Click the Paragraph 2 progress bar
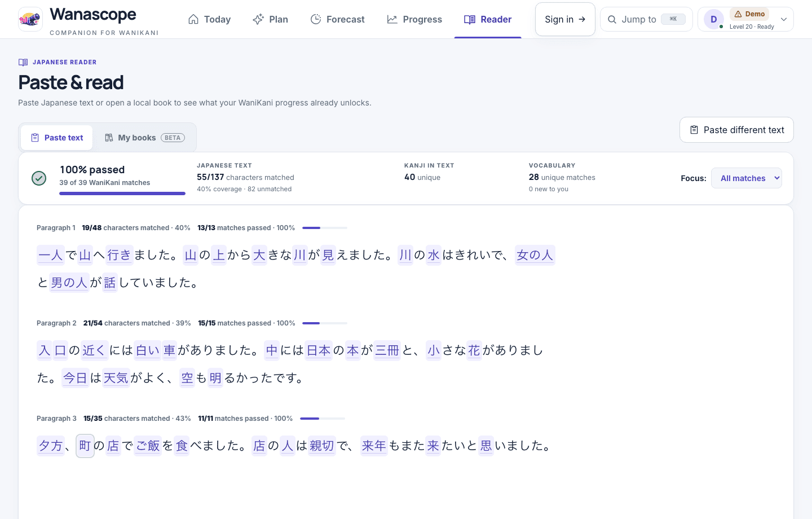Screen dimensions: 812x519 pyautogui.click(x=325, y=323)
